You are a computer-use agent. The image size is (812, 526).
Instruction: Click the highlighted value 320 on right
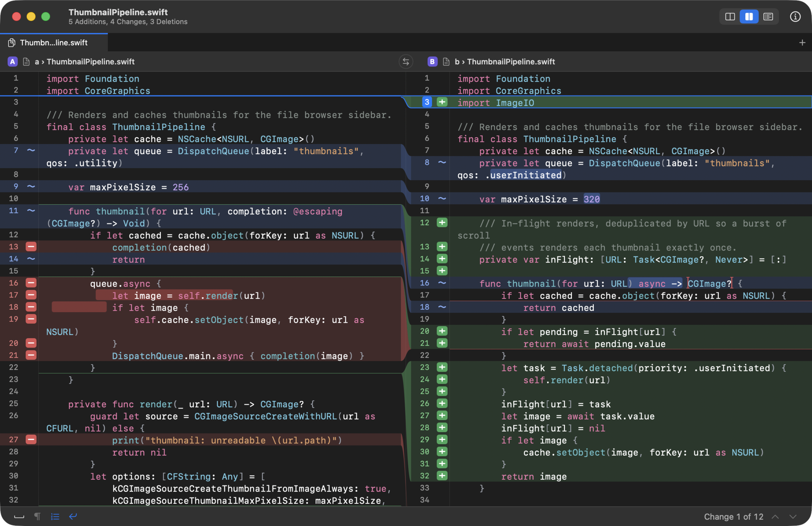[x=591, y=199]
